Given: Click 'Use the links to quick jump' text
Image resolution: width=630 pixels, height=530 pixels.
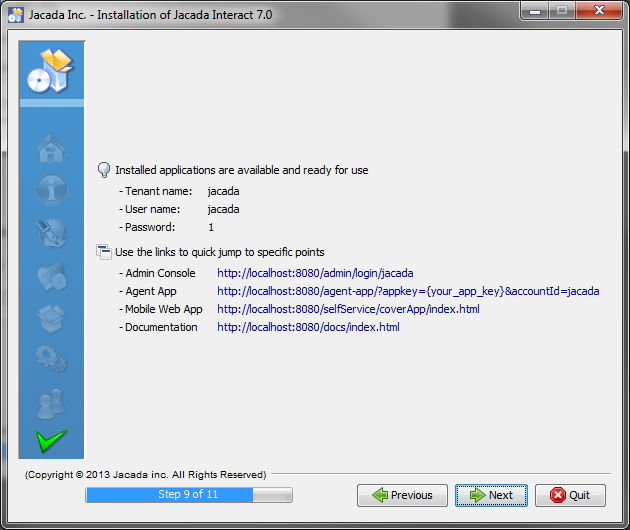Looking at the screenshot, I should 220,252.
